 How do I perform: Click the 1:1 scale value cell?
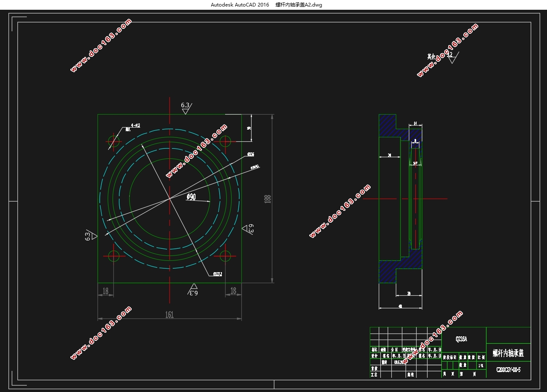coord(481,365)
